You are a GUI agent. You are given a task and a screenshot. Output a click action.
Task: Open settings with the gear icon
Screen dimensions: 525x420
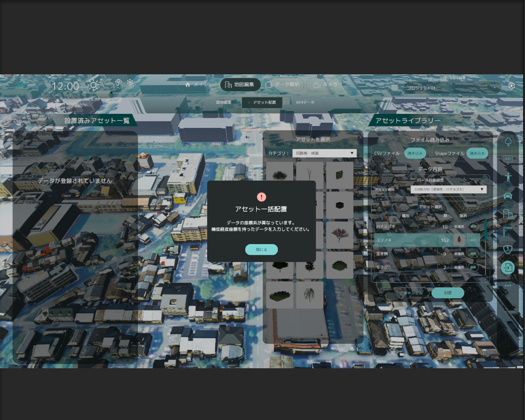[x=511, y=86]
